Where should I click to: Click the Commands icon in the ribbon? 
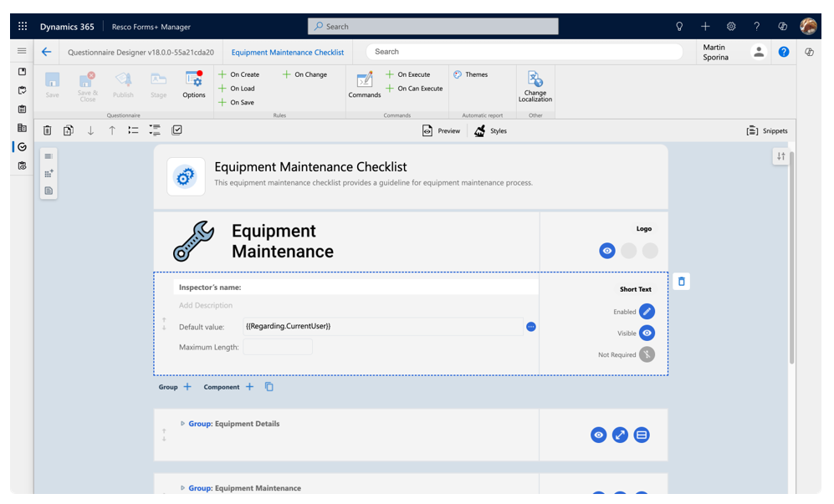[364, 83]
